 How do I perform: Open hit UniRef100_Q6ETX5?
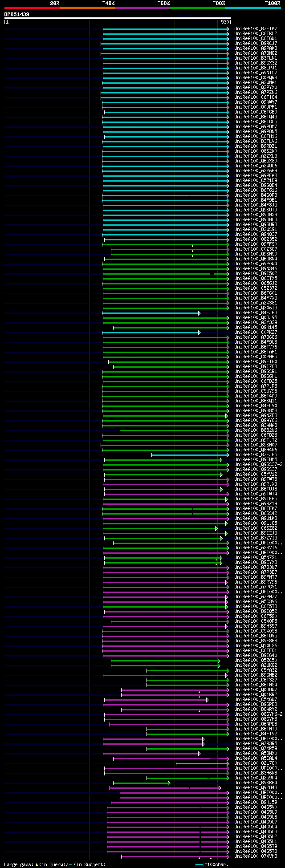pyautogui.click(x=256, y=278)
